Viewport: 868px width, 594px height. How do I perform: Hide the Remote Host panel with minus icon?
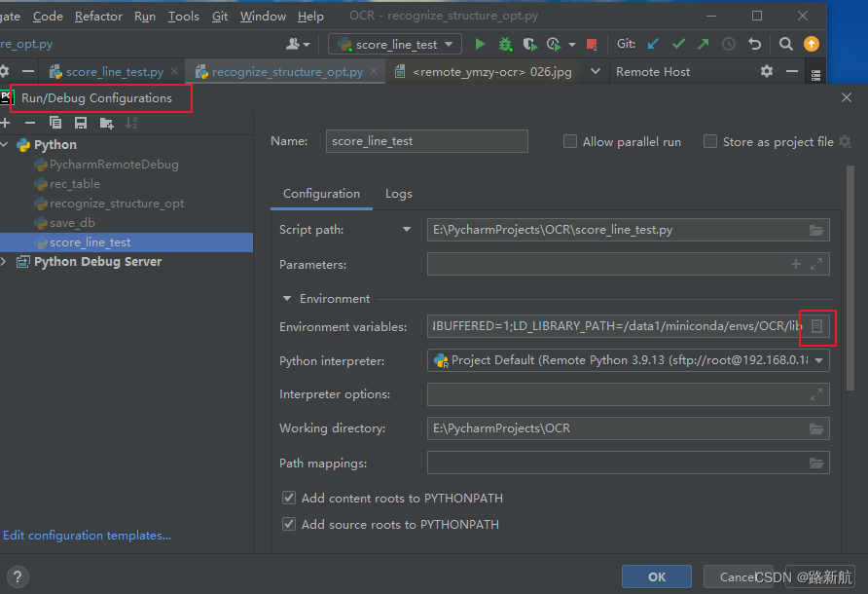pos(791,71)
